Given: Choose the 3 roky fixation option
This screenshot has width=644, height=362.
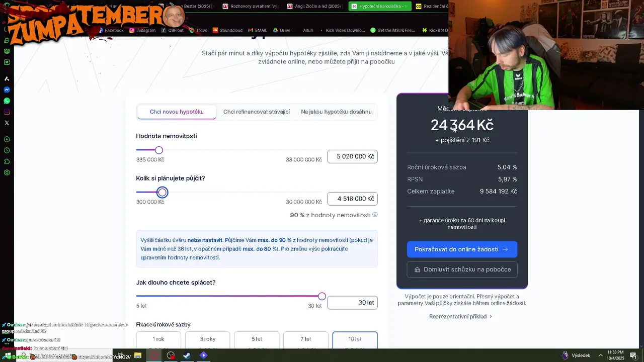Looking at the screenshot, I should point(207,340).
